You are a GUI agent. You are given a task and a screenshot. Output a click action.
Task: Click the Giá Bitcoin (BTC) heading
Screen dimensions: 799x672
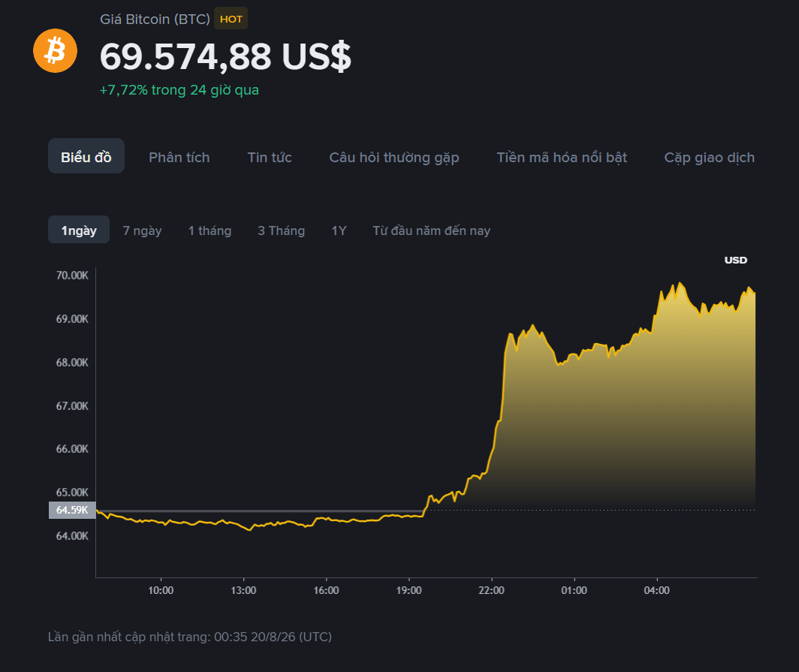click(155, 20)
